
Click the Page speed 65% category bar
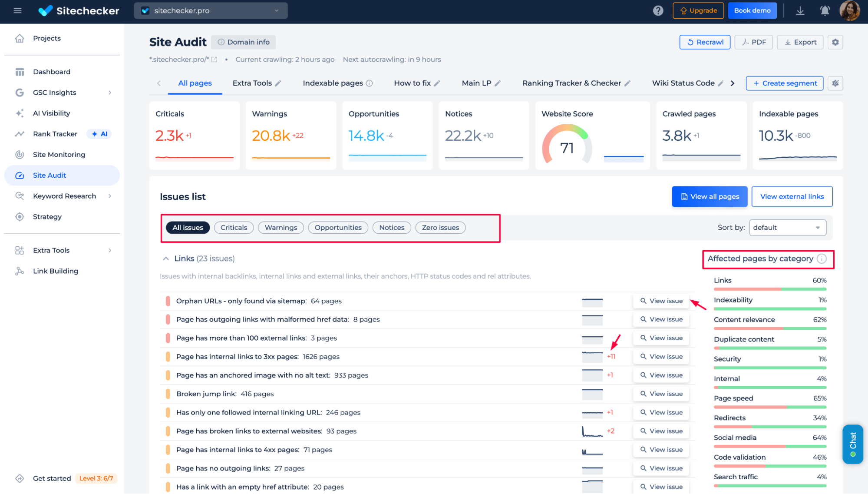click(770, 407)
